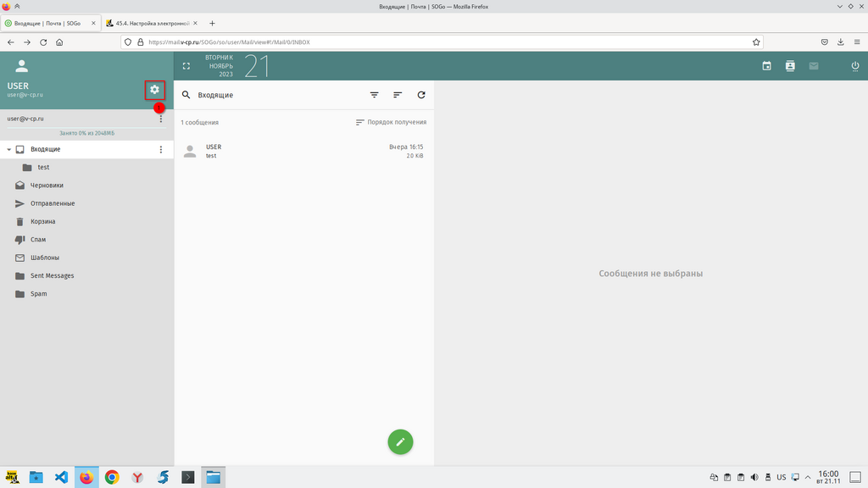Open the user@v-cp.ru account options menu
The width and height of the screenshot is (868, 488).
[161, 119]
